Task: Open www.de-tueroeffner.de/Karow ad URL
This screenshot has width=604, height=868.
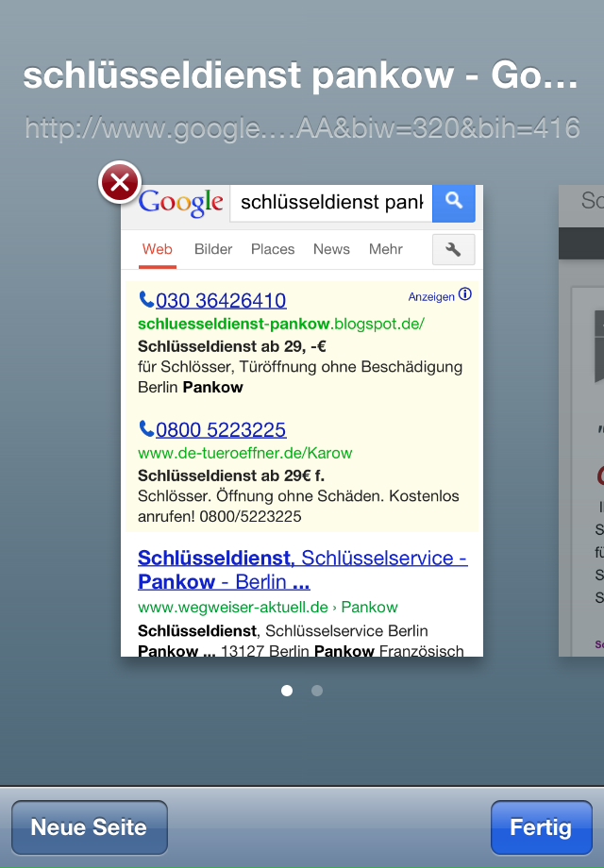Action: click(x=244, y=453)
